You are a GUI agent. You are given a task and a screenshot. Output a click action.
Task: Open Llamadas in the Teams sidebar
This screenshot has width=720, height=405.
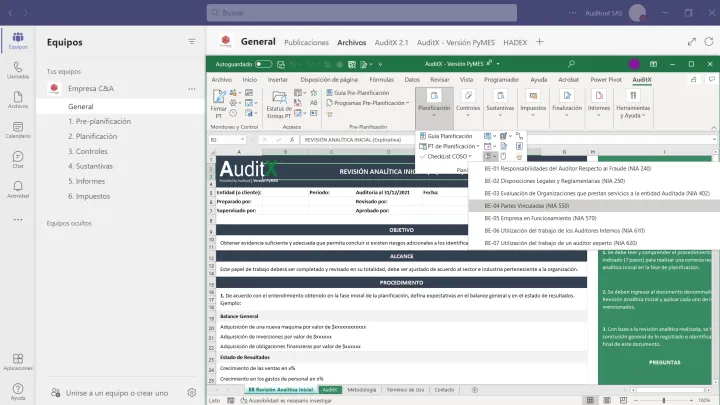(18, 70)
